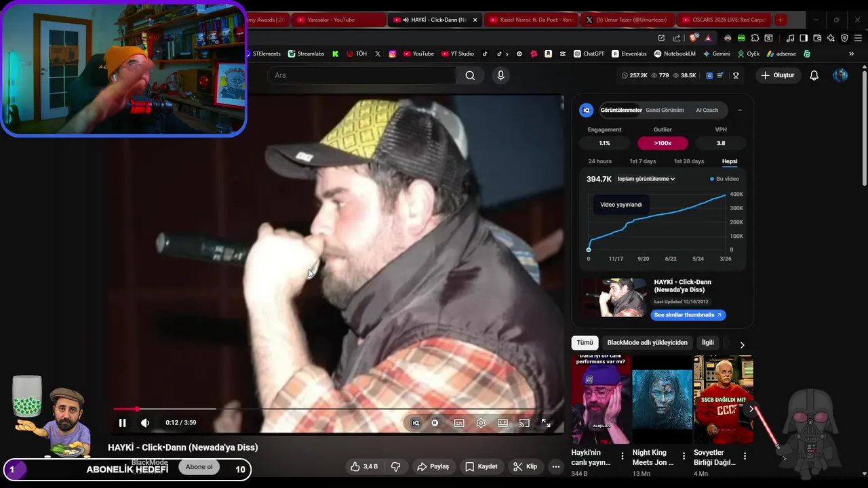
Task: Show hidden bookmarks overflow chevron
Action: [x=851, y=54]
